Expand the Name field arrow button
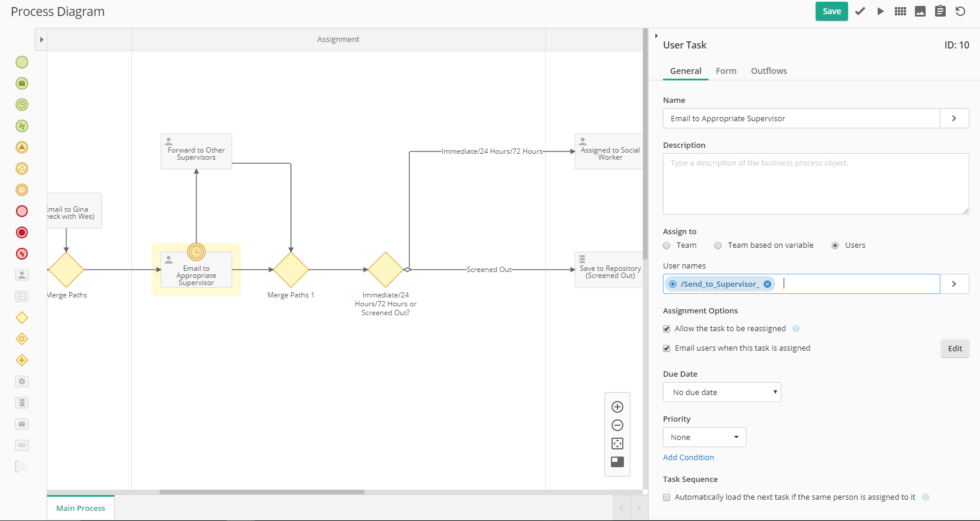The width and height of the screenshot is (980, 521). (954, 118)
